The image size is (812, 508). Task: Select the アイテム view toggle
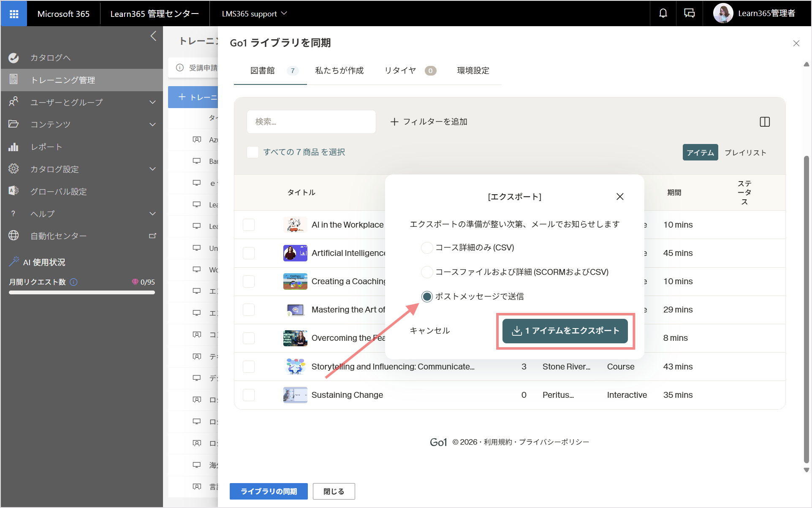click(x=700, y=152)
